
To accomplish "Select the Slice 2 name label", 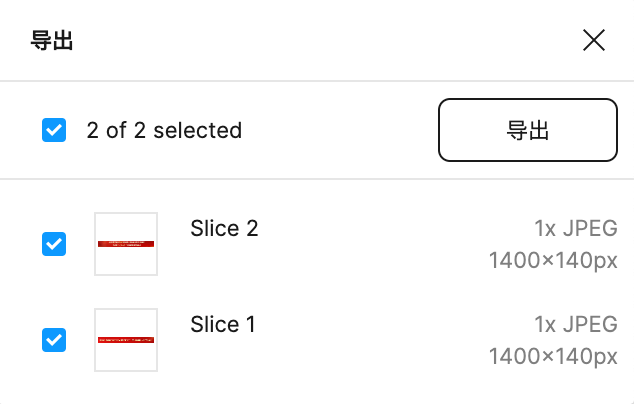I will [224, 228].
